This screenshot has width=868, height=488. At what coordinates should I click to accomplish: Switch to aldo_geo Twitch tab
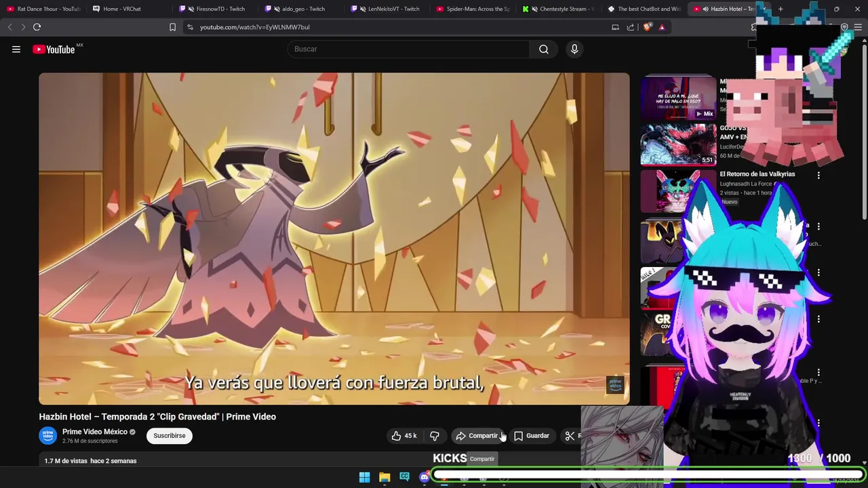pyautogui.click(x=300, y=9)
